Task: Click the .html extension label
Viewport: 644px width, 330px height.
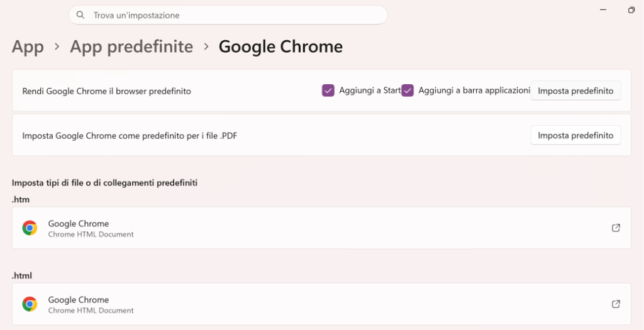Action: [x=22, y=275]
